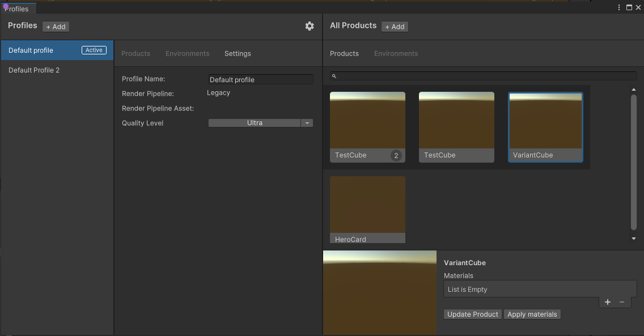
Task: Click the search magnifier icon
Action: point(334,76)
